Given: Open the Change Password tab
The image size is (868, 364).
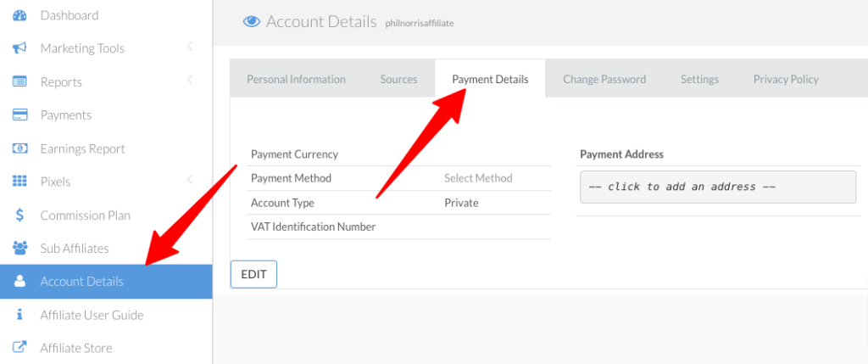Looking at the screenshot, I should click(x=604, y=79).
